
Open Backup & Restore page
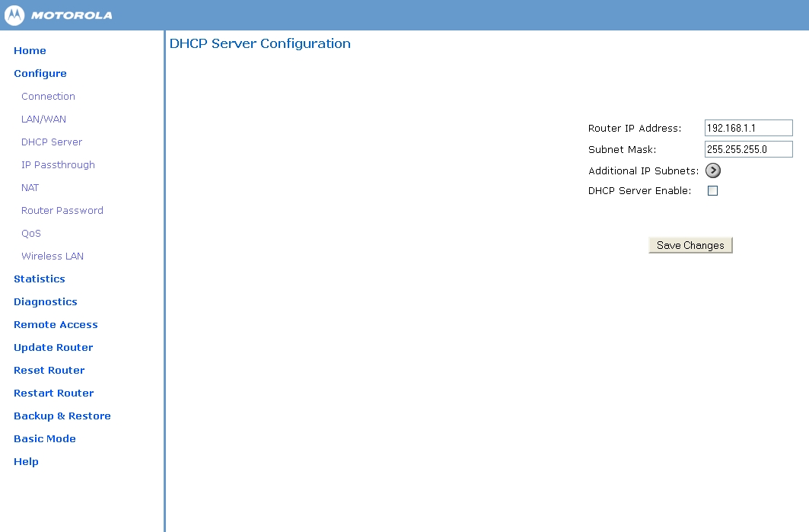[62, 416]
